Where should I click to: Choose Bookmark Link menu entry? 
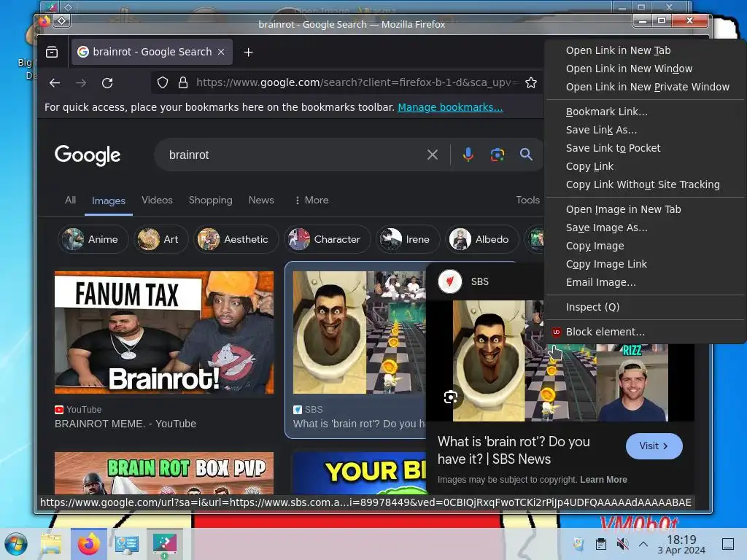click(x=645, y=112)
